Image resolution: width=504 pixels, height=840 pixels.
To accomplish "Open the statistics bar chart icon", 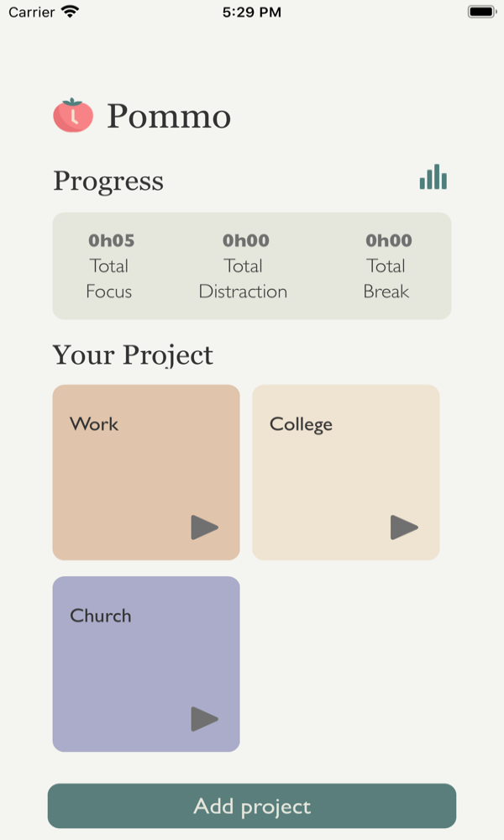I will coord(433,176).
